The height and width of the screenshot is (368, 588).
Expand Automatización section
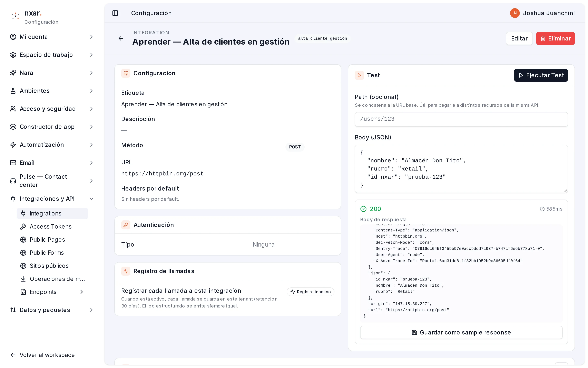[52, 145]
